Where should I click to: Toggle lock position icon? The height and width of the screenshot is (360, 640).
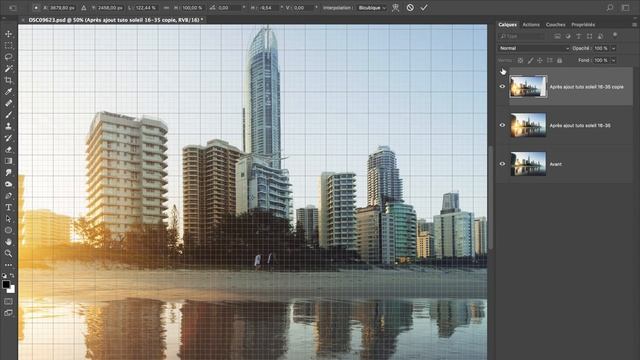540,60
